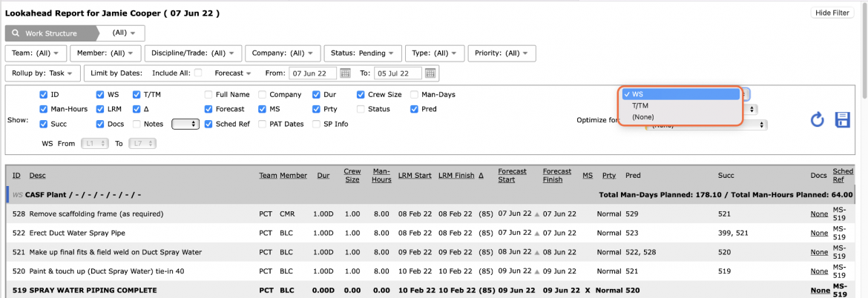The height and width of the screenshot is (298, 868).
Task: Click the To date field 05 Jul 22
Action: [398, 73]
